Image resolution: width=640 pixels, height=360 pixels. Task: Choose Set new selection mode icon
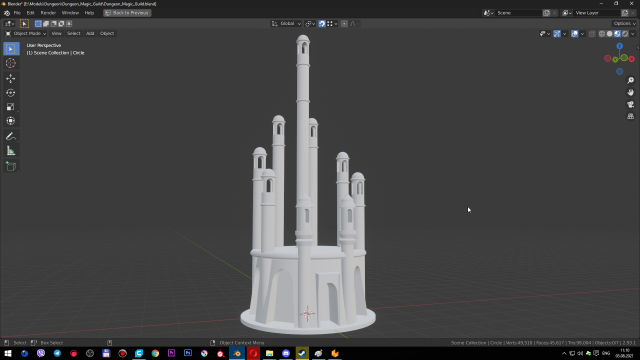(38, 24)
